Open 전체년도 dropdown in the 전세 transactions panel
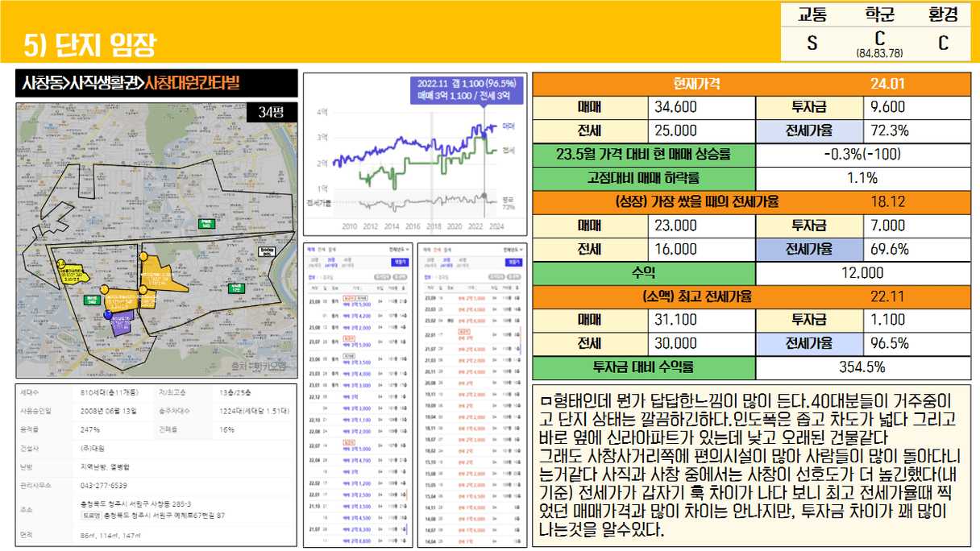980x551 pixels. tap(512, 251)
